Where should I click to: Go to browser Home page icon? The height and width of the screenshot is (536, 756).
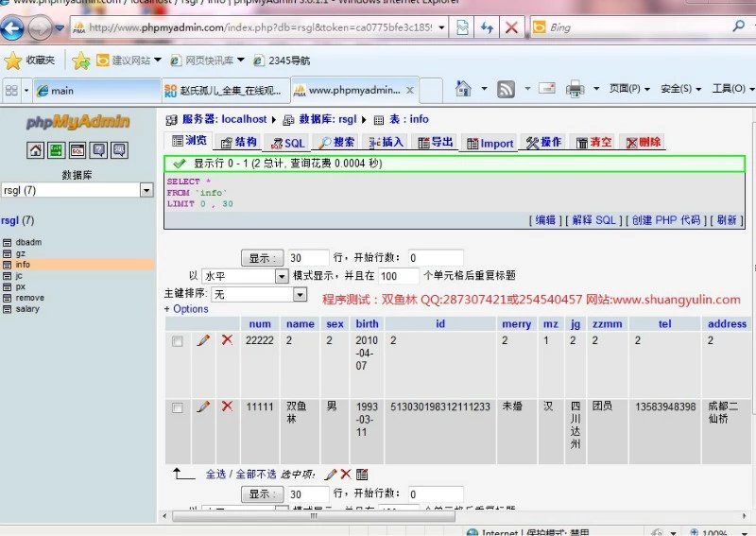[463, 89]
